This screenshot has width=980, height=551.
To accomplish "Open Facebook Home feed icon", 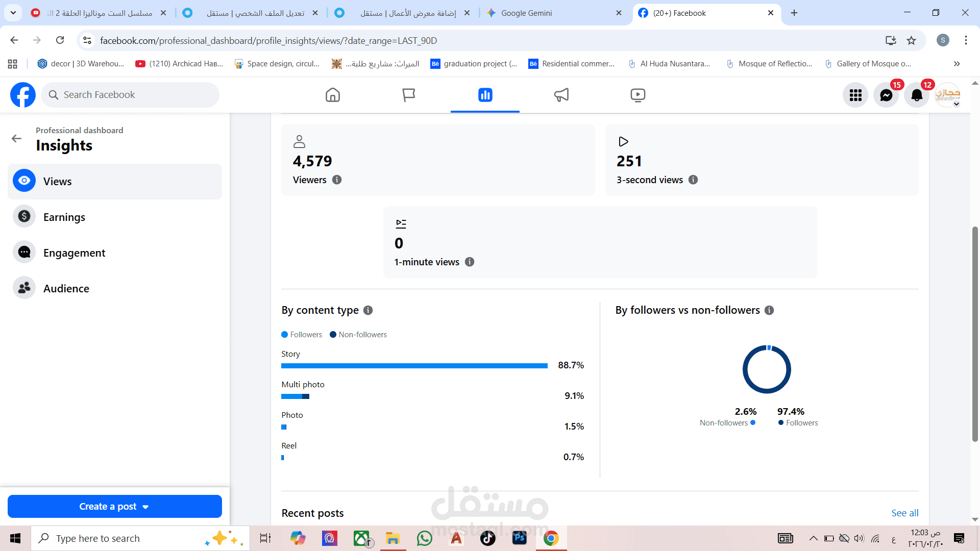I will click(x=332, y=95).
